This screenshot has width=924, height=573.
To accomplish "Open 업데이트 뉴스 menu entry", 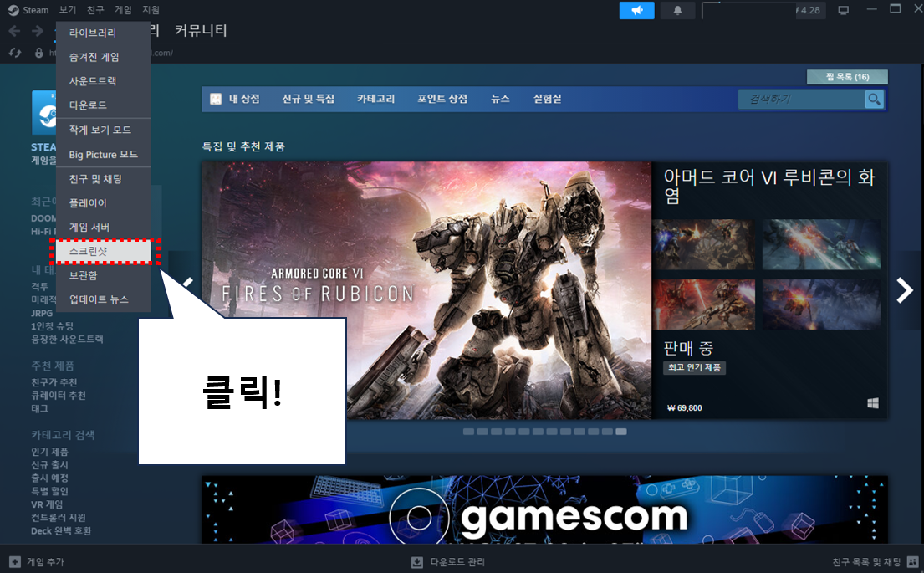I will [x=104, y=299].
